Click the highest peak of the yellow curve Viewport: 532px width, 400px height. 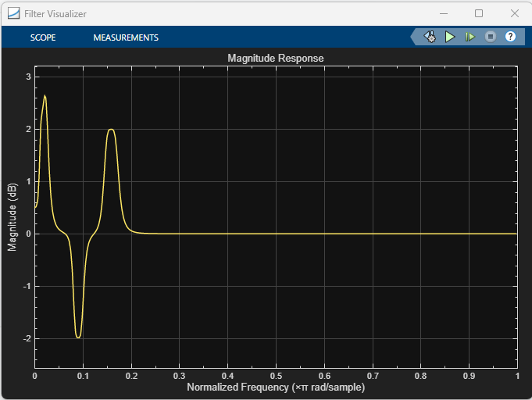point(45,95)
